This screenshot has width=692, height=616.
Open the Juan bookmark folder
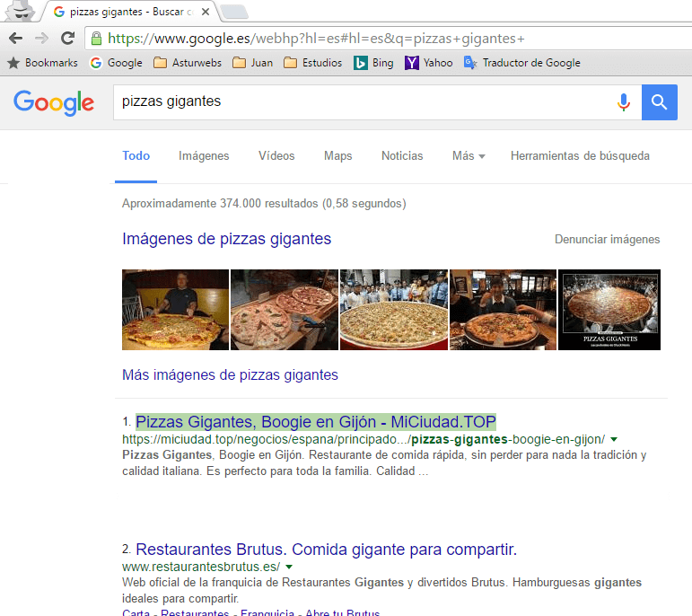tap(253, 63)
